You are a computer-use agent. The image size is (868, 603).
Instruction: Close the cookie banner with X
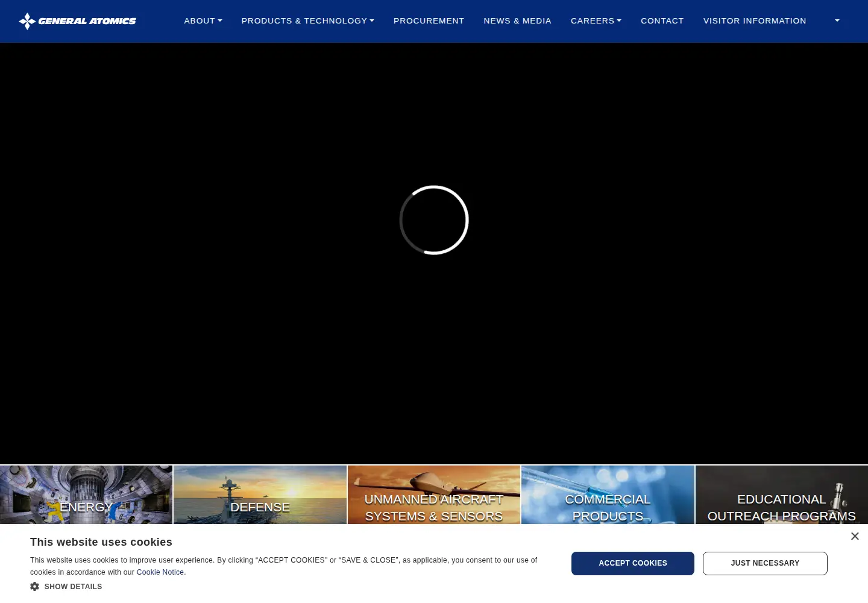tap(855, 536)
